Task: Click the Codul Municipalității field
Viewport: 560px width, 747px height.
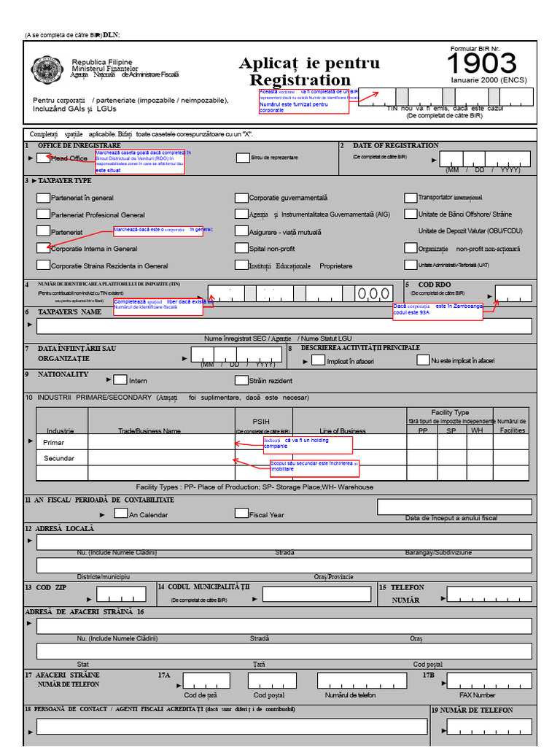Action: click(x=316, y=594)
